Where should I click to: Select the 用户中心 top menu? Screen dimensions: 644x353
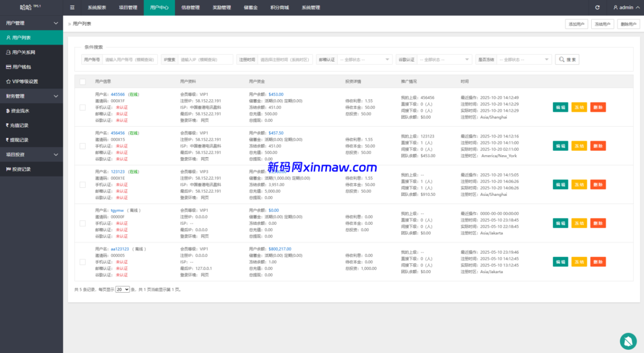tap(159, 8)
